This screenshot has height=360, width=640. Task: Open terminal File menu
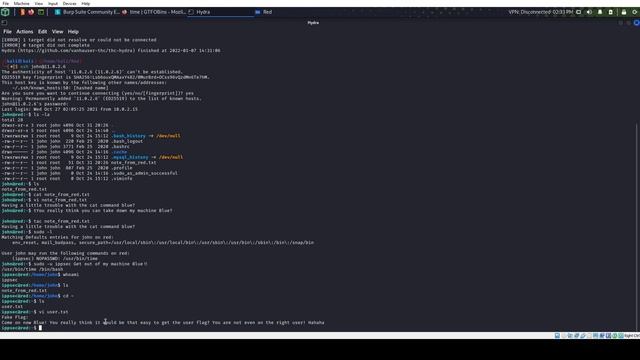[x=7, y=31]
